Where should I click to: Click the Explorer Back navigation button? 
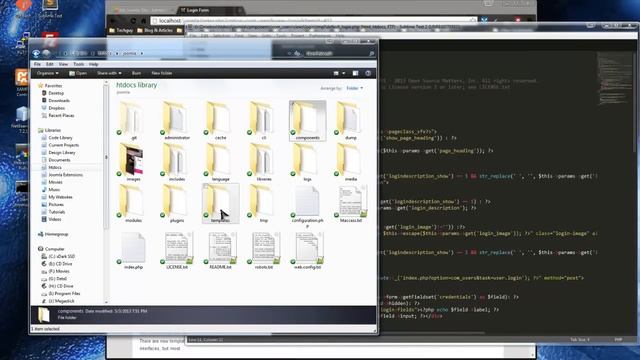[x=36, y=53]
